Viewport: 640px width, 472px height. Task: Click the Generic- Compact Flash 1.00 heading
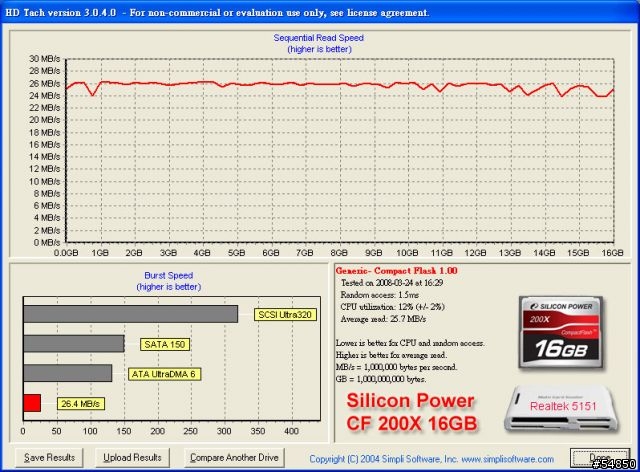pos(396,271)
